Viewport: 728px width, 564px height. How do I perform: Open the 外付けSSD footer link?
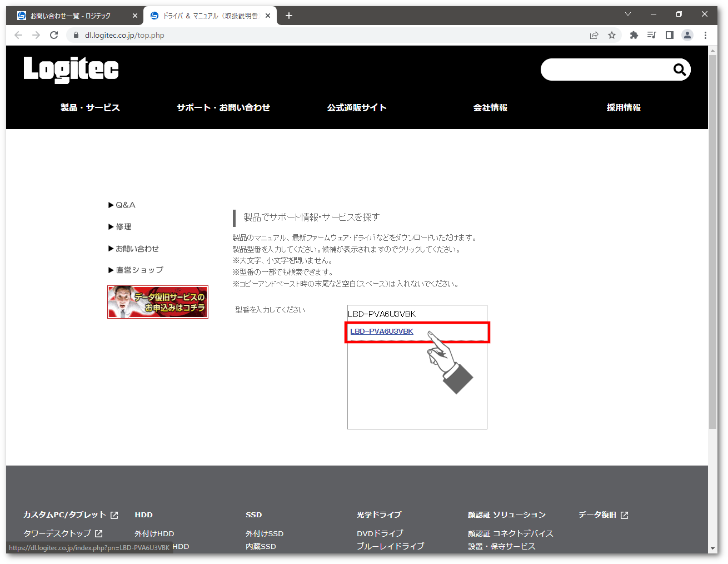265,533
